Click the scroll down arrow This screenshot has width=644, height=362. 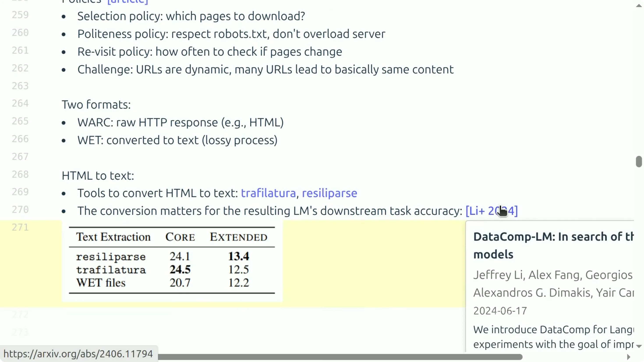pyautogui.click(x=639, y=346)
